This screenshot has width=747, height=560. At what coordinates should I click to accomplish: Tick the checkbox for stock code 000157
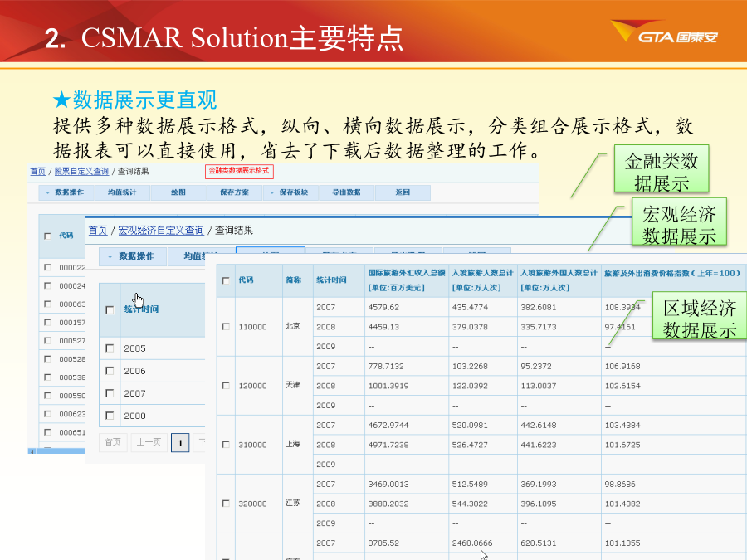pyautogui.click(x=47, y=323)
